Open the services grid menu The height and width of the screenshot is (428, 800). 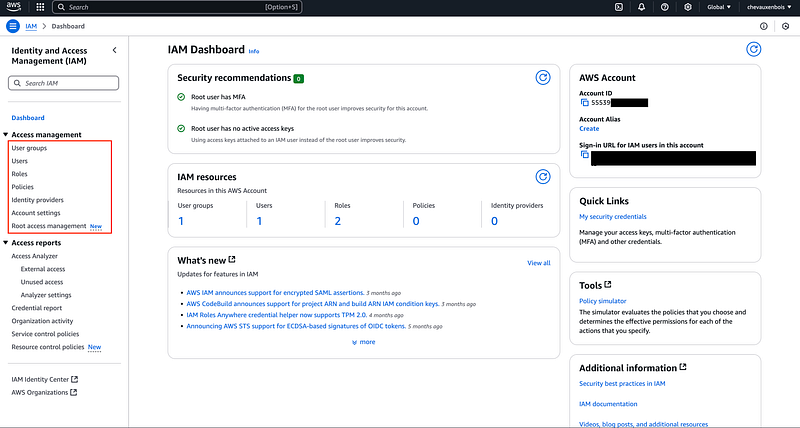pos(40,7)
